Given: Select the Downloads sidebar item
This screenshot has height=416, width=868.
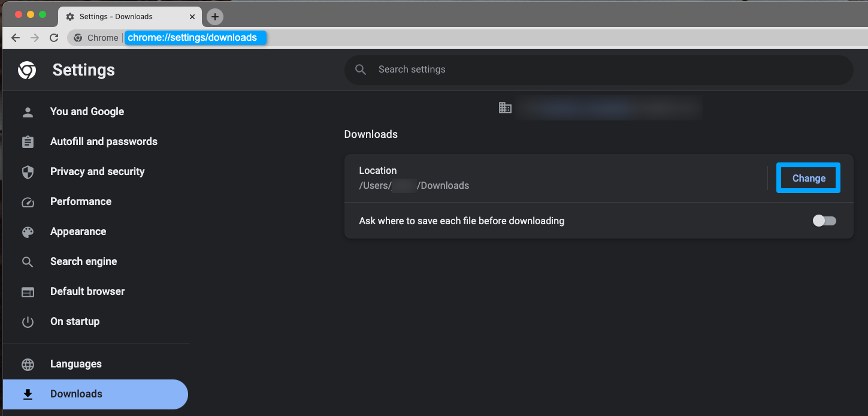Looking at the screenshot, I should tap(76, 394).
